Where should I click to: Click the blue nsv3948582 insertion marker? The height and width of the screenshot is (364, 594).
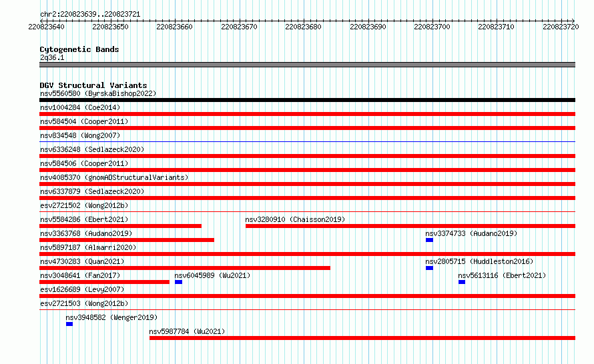(69, 324)
